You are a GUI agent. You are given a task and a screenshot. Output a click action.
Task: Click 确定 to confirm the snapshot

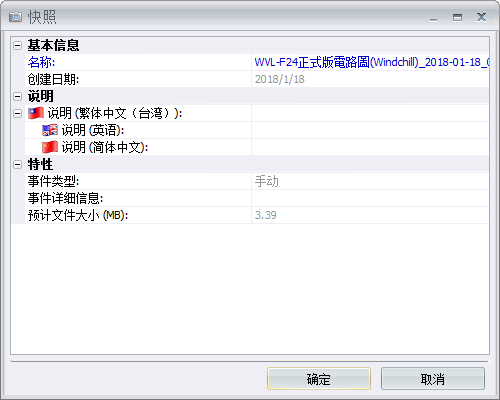[319, 378]
